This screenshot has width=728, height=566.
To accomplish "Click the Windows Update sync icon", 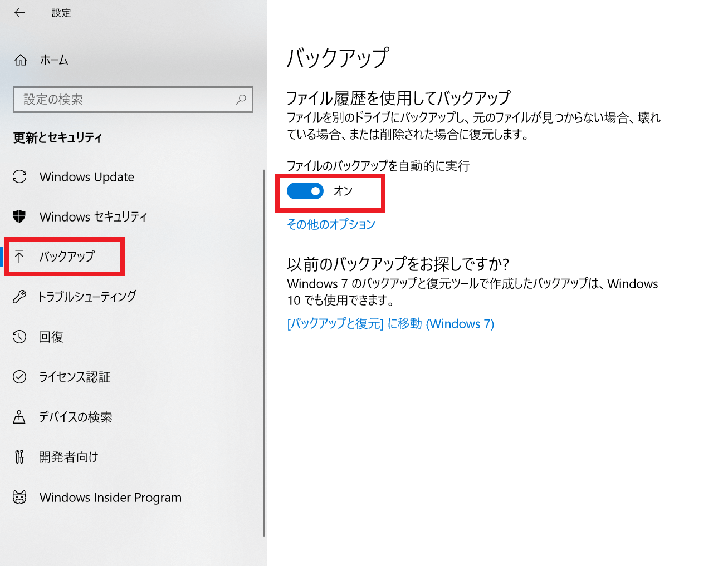I will (19, 176).
